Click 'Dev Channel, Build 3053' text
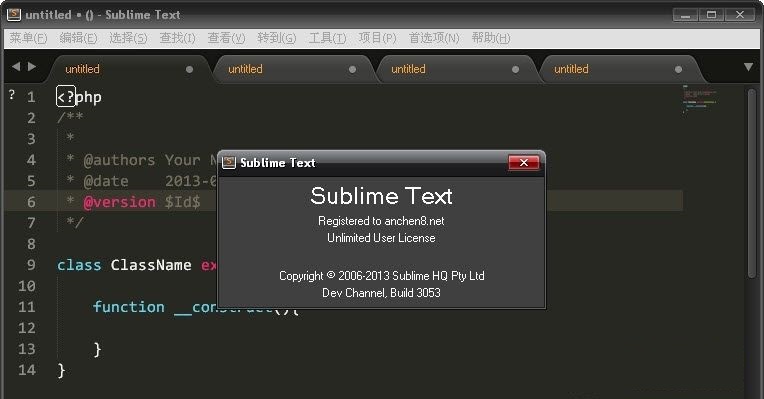This screenshot has height=399, width=764. [x=381, y=293]
